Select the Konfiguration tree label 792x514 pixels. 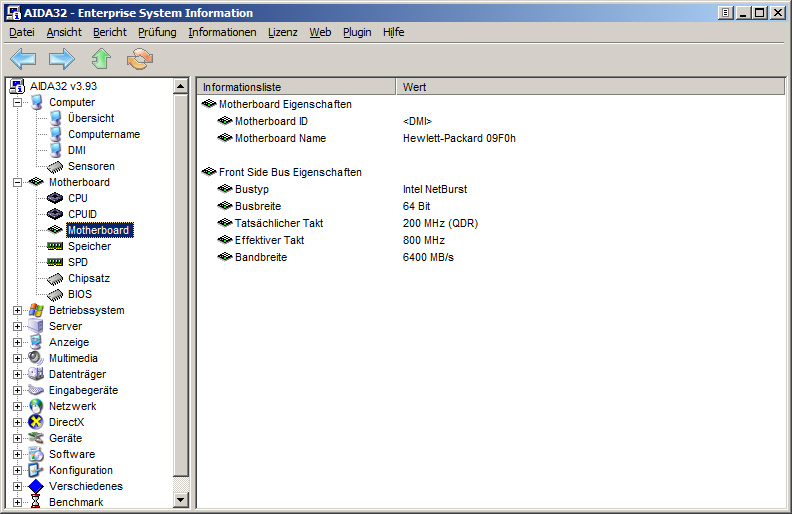[x=81, y=471]
